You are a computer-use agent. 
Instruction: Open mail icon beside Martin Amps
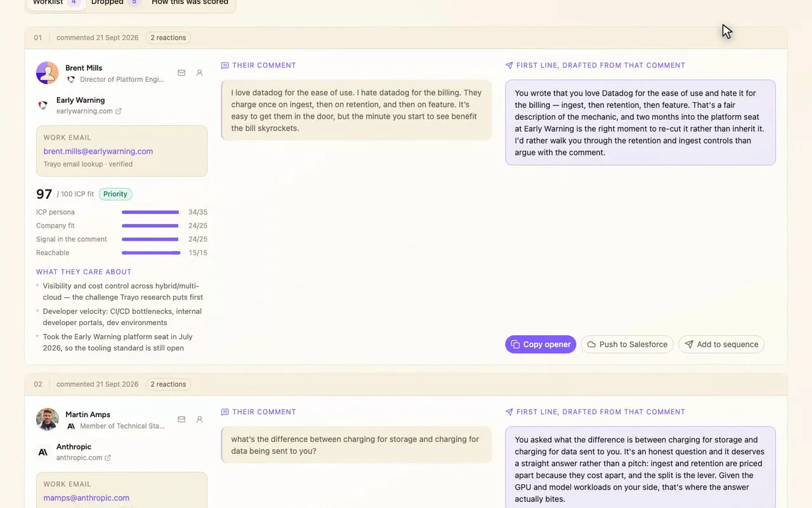[x=181, y=420]
